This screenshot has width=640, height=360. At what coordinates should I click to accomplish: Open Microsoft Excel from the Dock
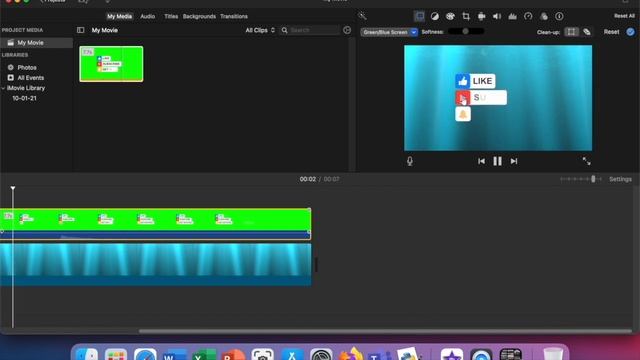(x=204, y=354)
